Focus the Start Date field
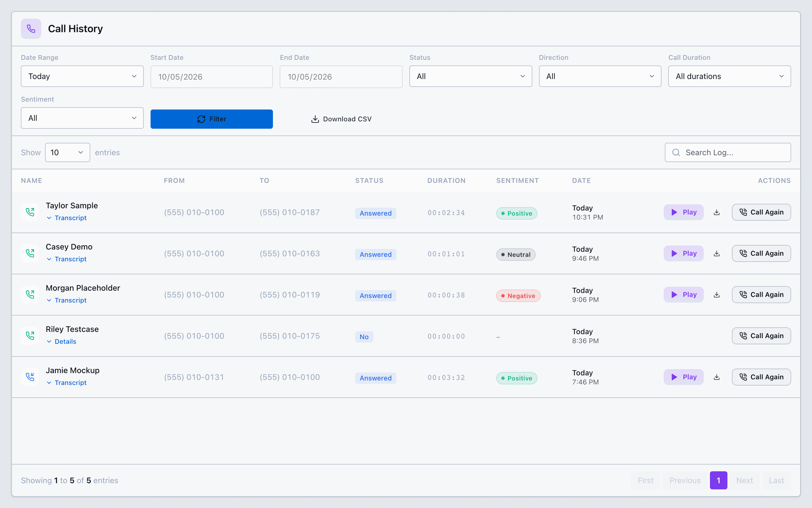Screen dimensions: 812x508 (211, 77)
